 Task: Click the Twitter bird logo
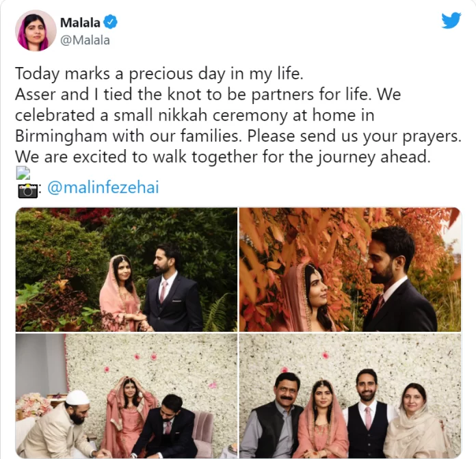(451, 21)
